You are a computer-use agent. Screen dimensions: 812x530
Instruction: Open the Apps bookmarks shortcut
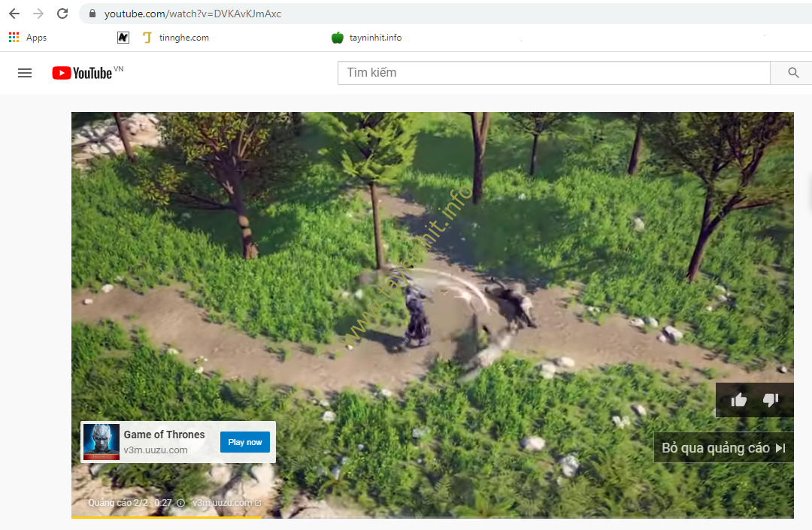[28, 38]
